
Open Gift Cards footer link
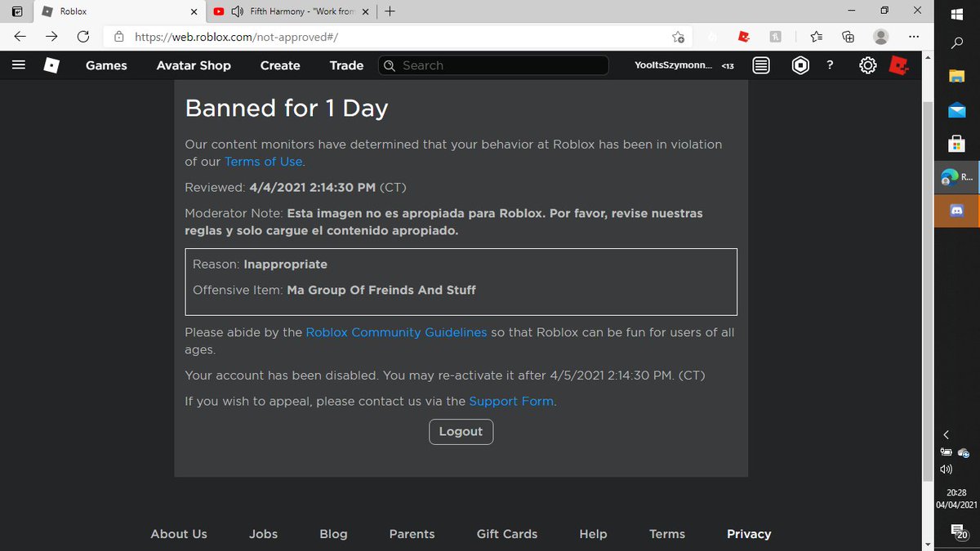click(x=507, y=534)
